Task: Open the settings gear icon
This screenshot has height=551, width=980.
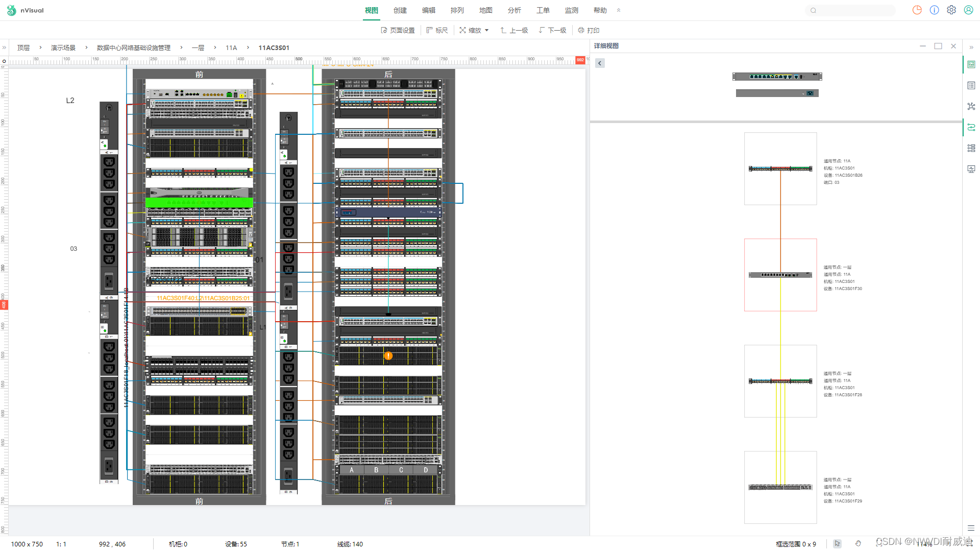Action: click(951, 10)
